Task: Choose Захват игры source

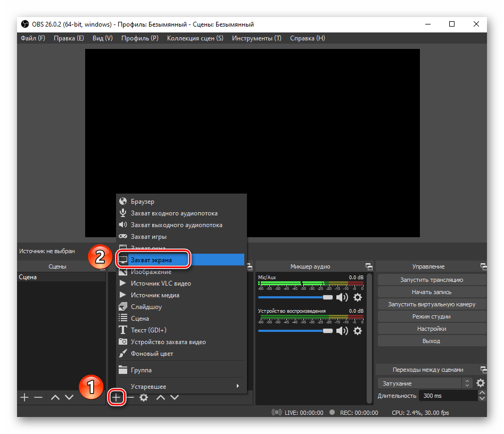Action: [x=181, y=237]
